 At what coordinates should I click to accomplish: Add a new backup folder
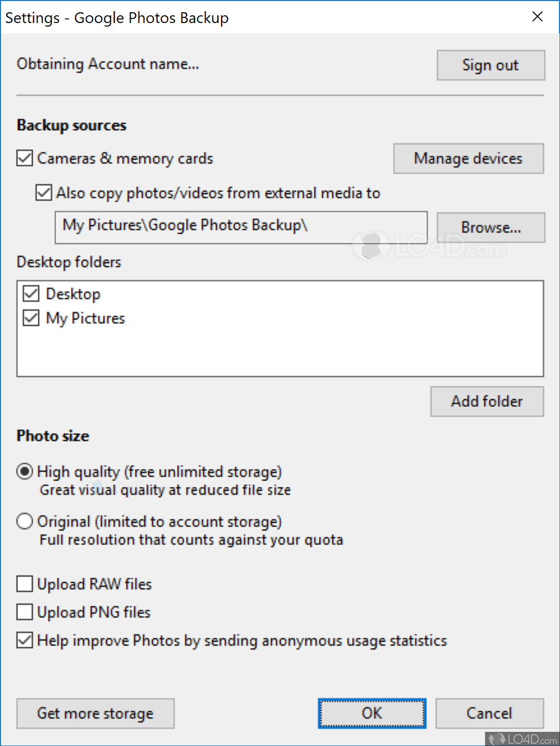pos(486,401)
